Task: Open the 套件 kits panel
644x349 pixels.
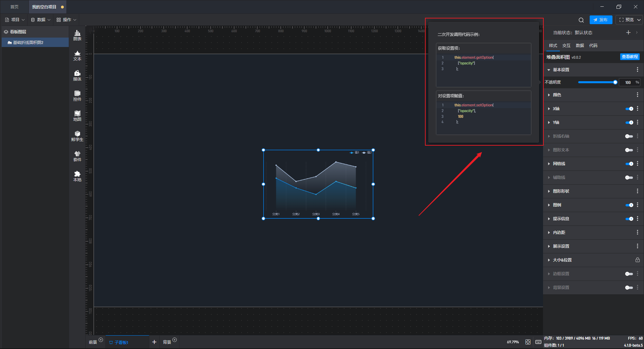Action: click(77, 156)
